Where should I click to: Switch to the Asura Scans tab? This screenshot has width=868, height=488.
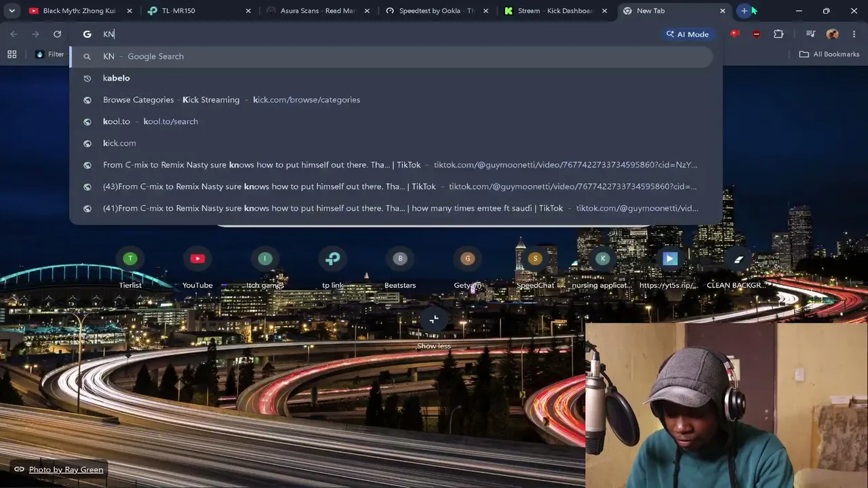[x=317, y=11]
